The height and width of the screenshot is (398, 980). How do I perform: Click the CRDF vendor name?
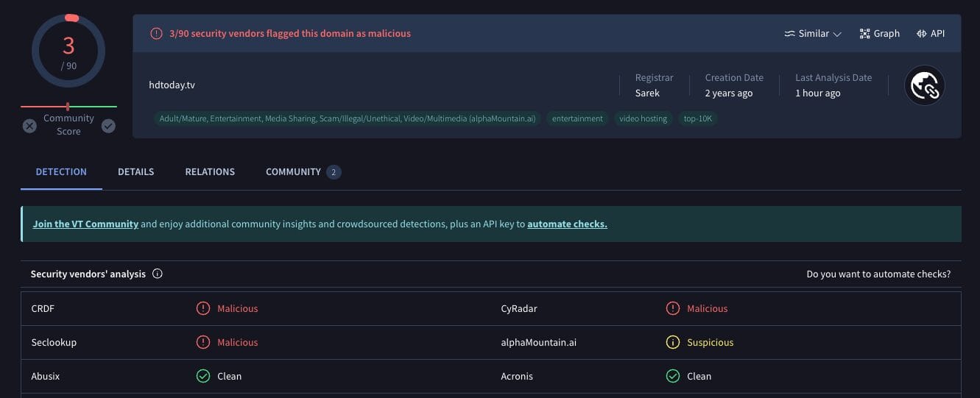point(43,308)
